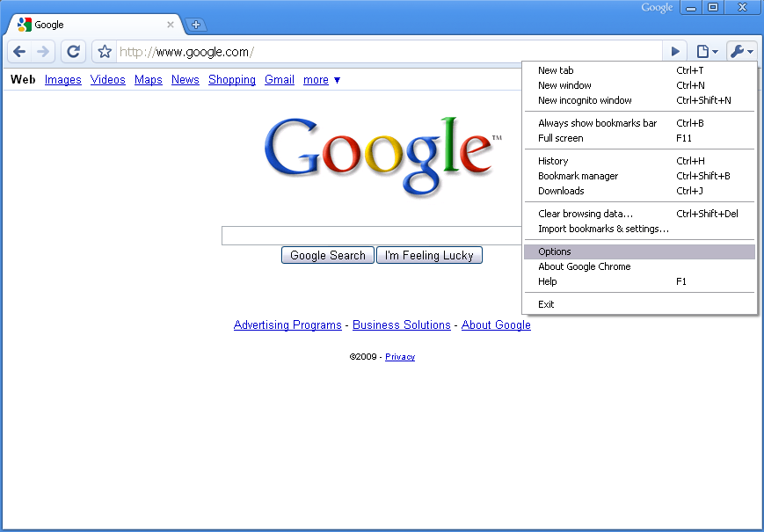764x532 pixels.
Task: Close the Chrome window
Action: [x=742, y=8]
